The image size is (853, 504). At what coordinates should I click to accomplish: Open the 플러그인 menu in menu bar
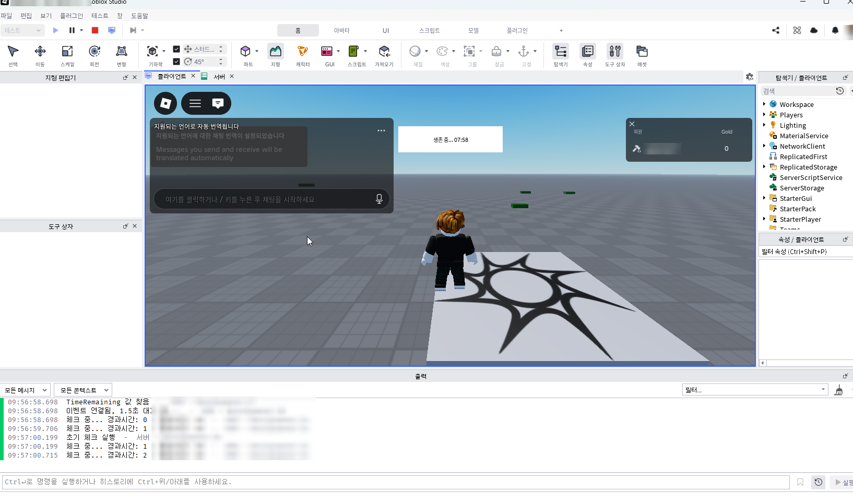pos(72,16)
